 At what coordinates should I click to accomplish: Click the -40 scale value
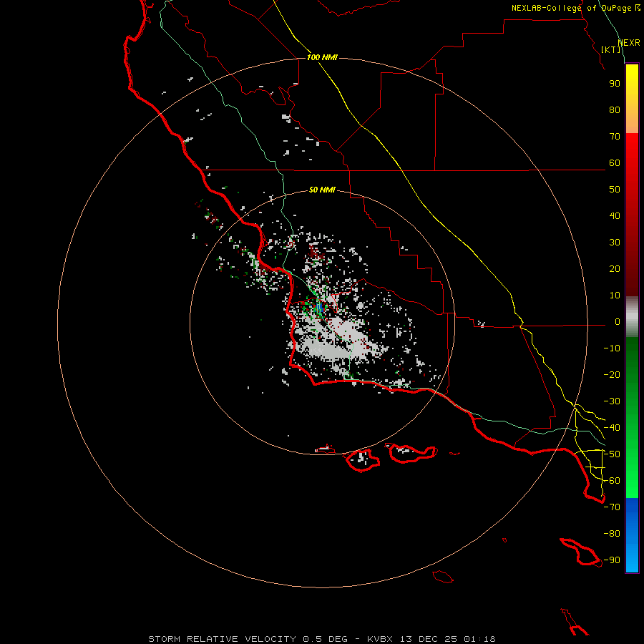pyautogui.click(x=612, y=428)
